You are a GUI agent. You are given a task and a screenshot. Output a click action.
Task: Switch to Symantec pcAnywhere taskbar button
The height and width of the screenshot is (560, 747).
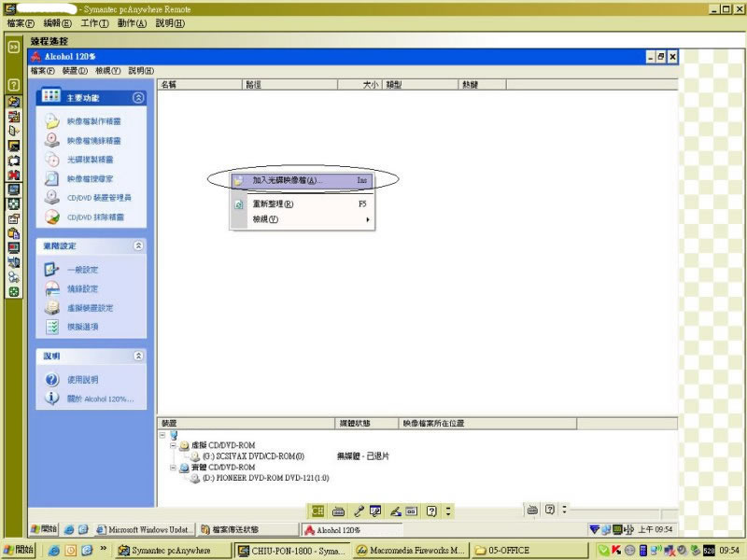tap(174, 551)
